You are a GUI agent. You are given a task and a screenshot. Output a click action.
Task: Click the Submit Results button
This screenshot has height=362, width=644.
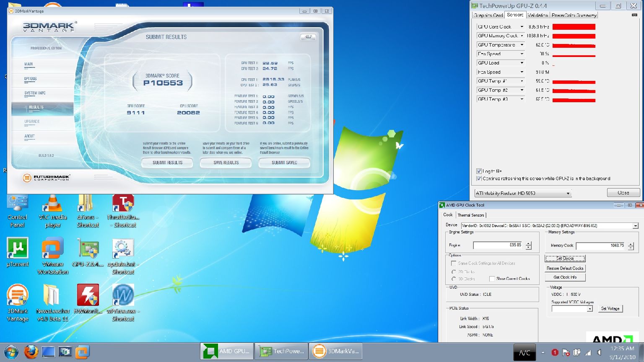(167, 163)
